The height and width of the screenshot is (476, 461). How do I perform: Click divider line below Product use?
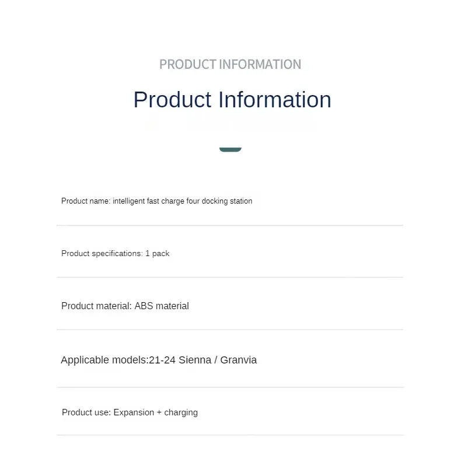tap(230, 435)
